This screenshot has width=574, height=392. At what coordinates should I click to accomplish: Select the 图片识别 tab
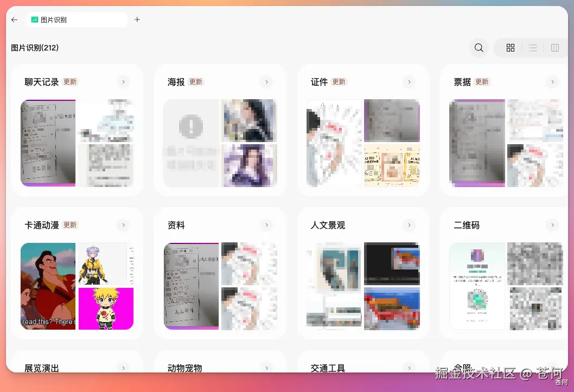(76, 20)
